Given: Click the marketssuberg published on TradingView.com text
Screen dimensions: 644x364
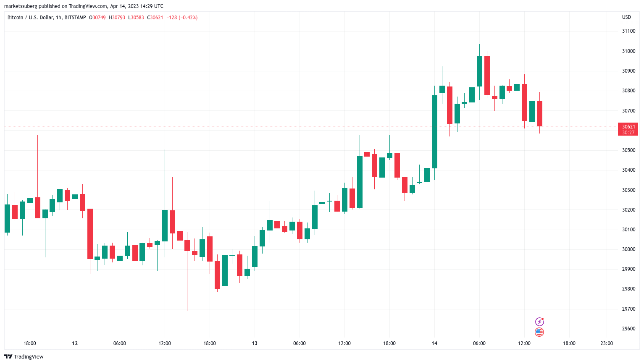Looking at the screenshot, I should (x=84, y=6).
